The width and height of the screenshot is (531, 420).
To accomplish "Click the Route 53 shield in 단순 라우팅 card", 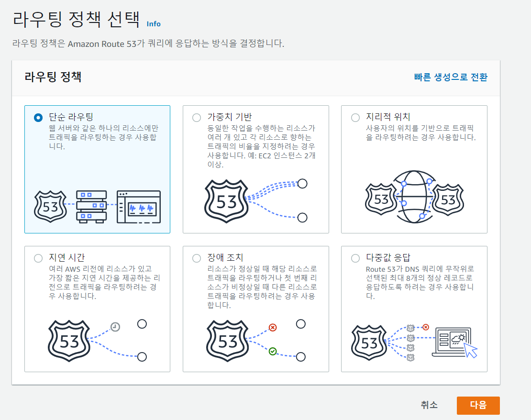I will [x=50, y=206].
